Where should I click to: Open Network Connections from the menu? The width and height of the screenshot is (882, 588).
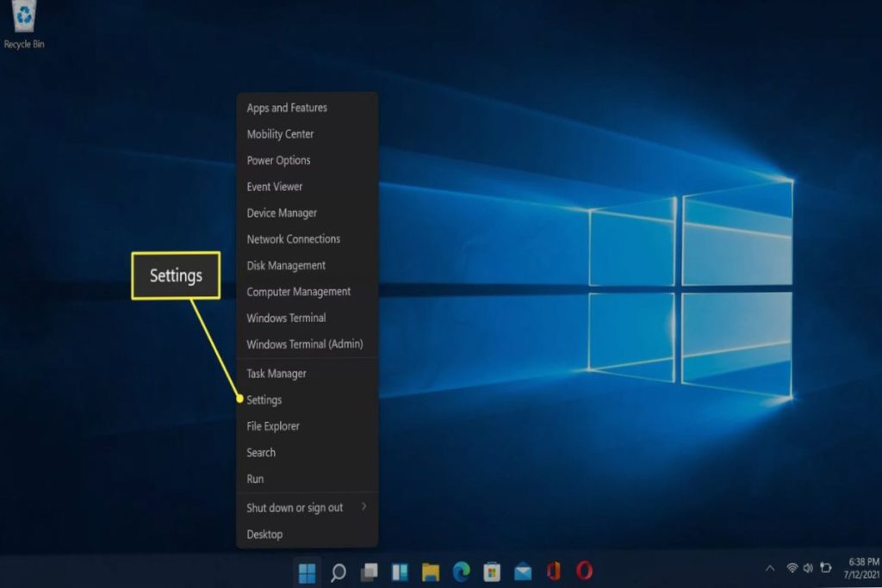coord(307,239)
